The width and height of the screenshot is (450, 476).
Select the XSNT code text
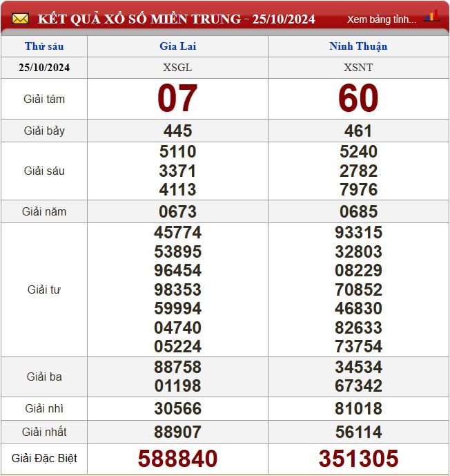point(358,68)
